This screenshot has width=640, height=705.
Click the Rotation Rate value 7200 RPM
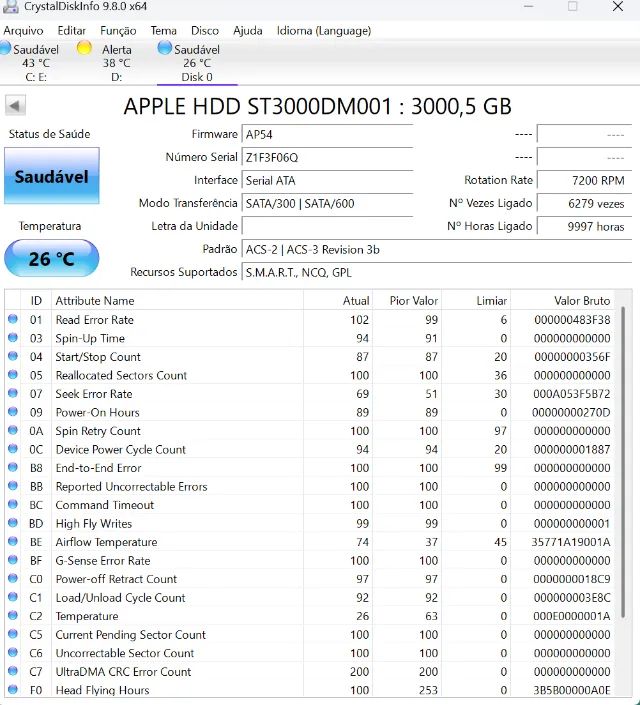pyautogui.click(x=584, y=180)
